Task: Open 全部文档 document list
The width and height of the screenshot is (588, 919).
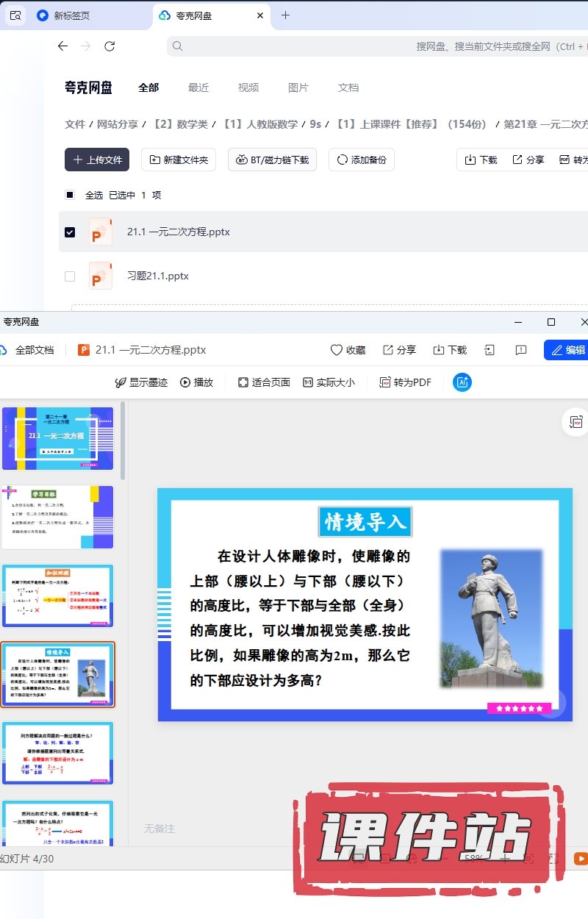Action: tap(28, 350)
